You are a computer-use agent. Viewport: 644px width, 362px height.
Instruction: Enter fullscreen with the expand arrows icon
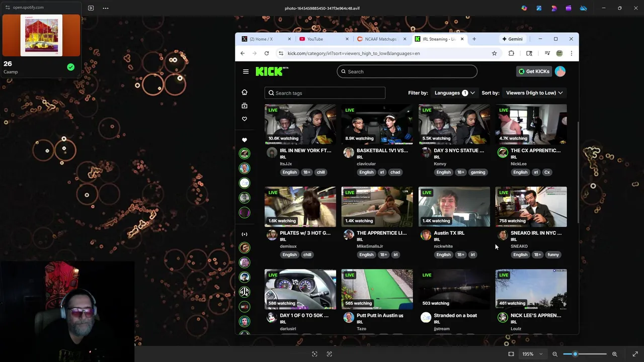[x=635, y=354]
